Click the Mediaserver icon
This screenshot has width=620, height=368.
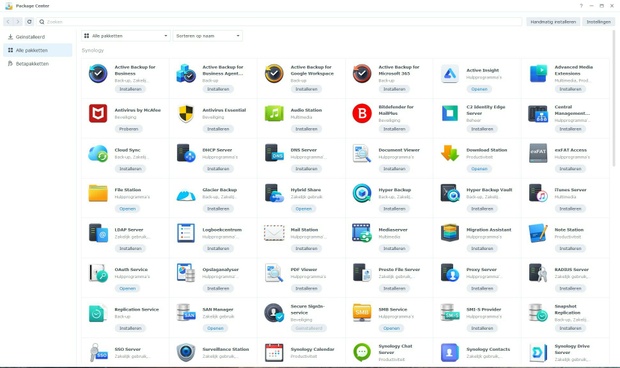point(362,233)
